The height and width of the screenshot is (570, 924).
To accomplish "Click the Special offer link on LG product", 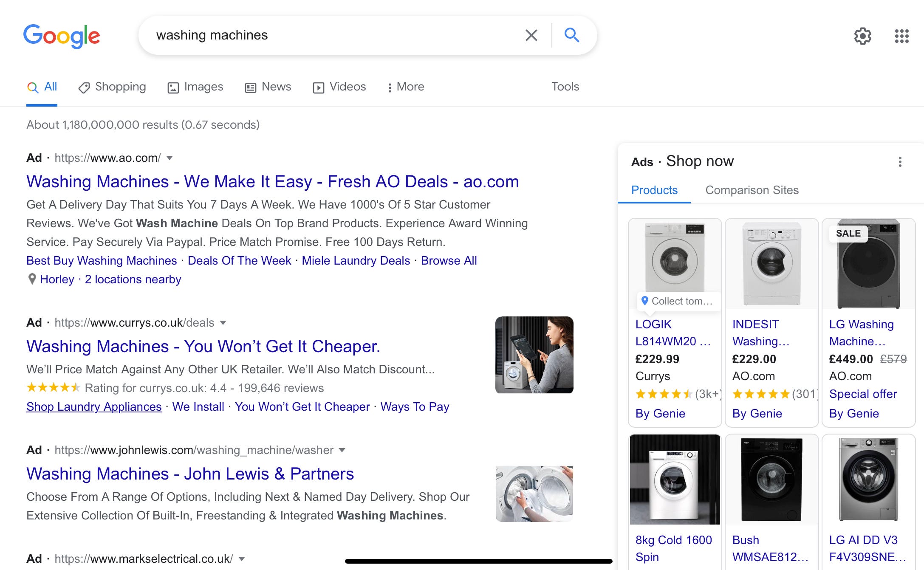I will tap(863, 394).
